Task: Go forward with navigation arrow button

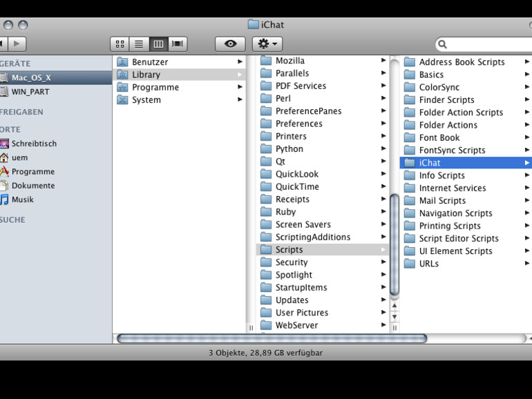Action: pos(17,43)
